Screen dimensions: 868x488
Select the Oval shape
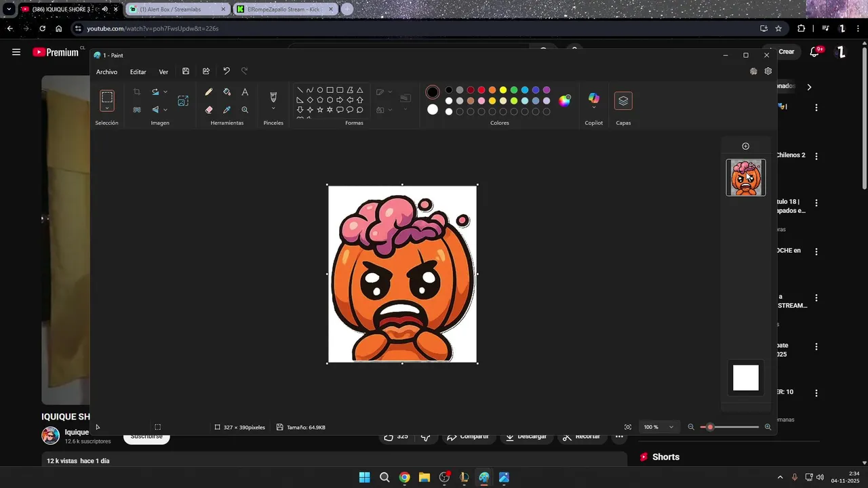(x=320, y=90)
